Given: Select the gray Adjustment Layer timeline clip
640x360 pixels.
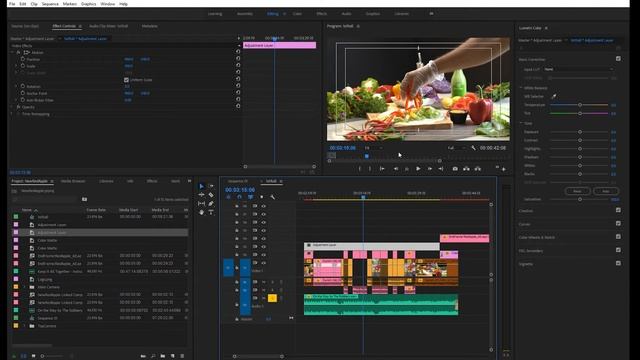Looking at the screenshot, I should point(372,246).
